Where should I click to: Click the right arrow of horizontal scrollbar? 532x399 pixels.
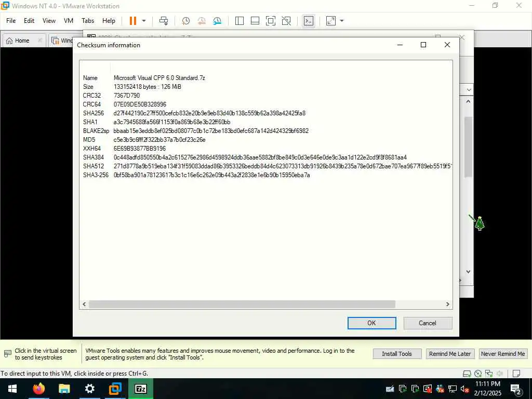(447, 304)
